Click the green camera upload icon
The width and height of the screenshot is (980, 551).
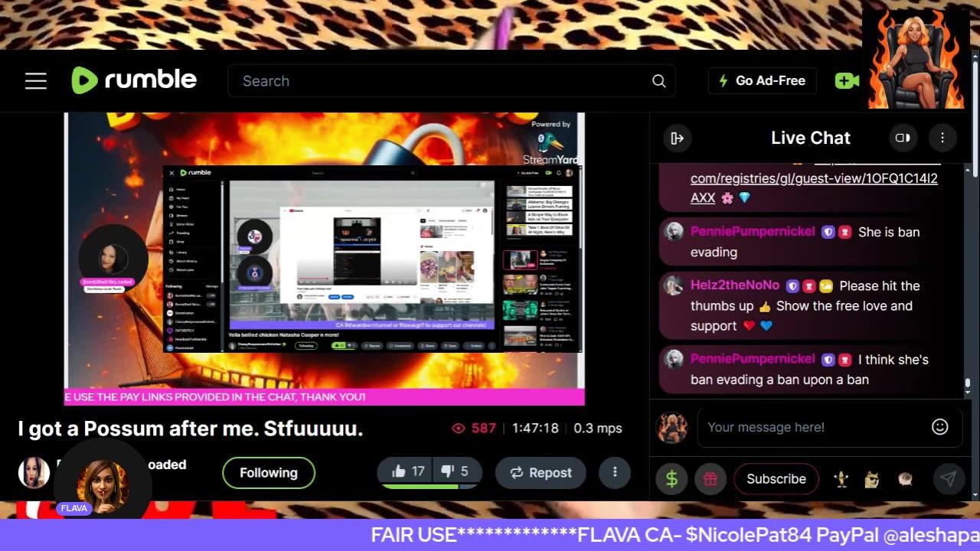846,80
